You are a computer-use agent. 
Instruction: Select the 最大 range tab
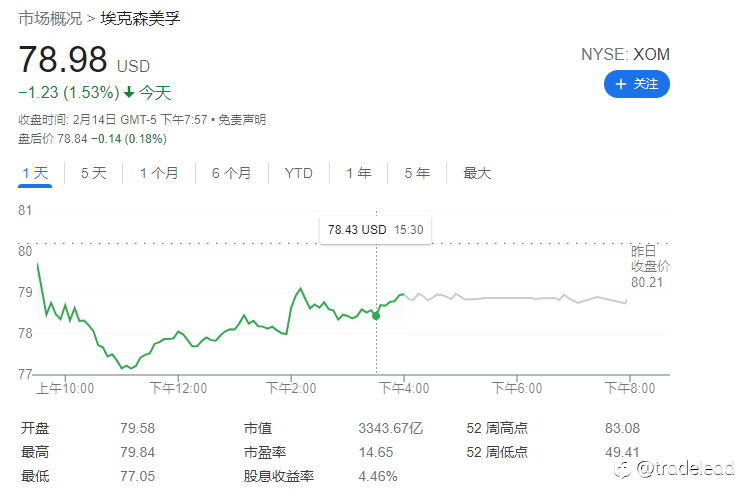click(x=477, y=173)
